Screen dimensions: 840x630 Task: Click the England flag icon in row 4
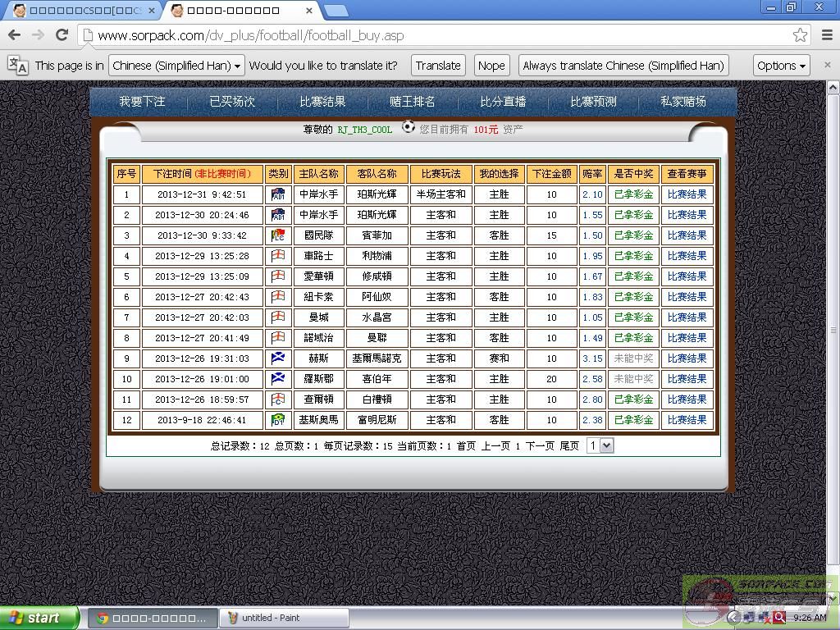click(x=278, y=256)
